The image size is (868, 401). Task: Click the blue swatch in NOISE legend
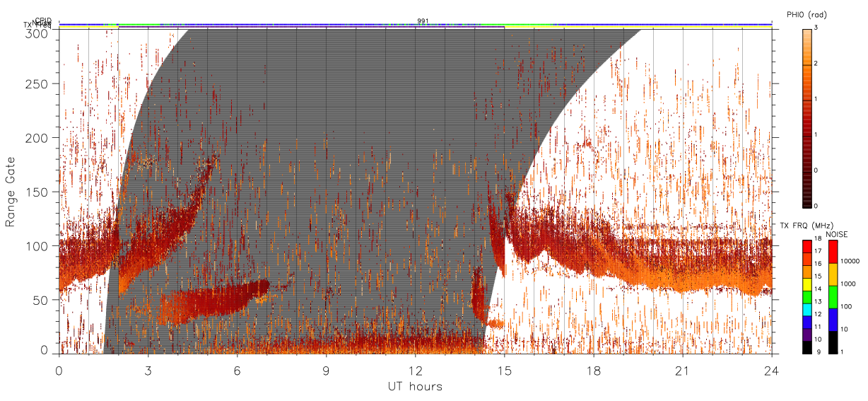click(x=833, y=320)
